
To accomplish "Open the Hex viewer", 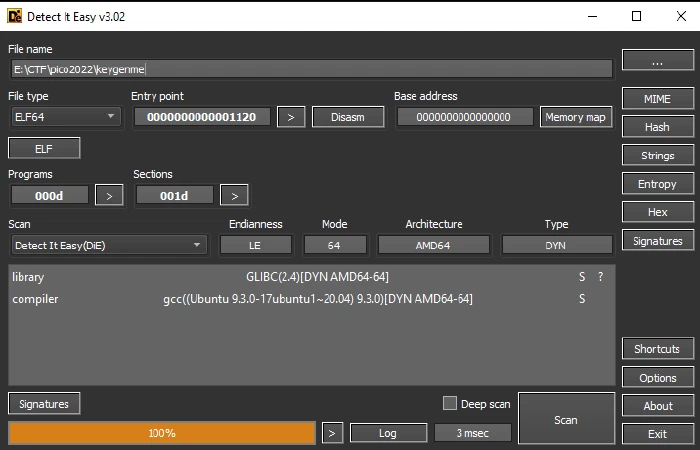I will point(658,212).
